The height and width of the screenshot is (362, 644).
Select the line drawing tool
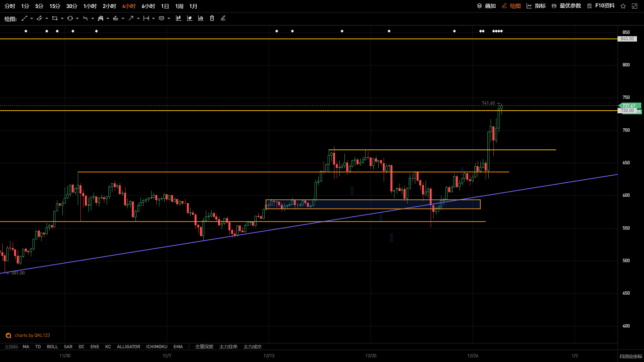click(24, 18)
